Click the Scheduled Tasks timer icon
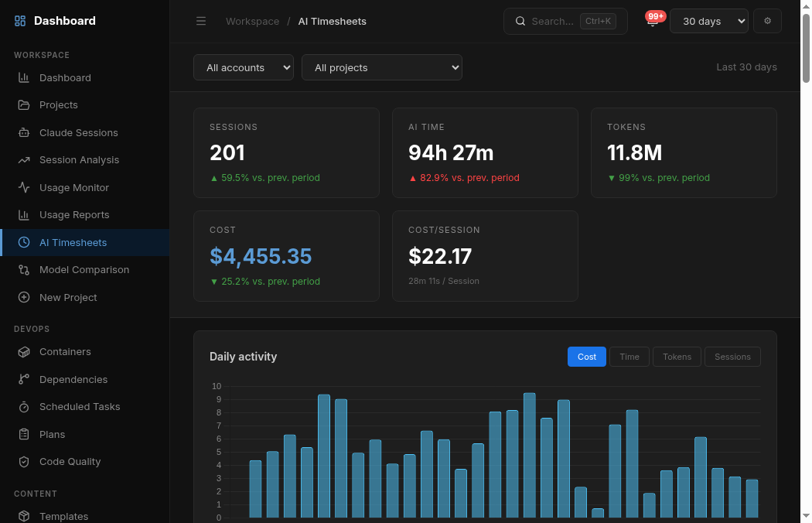 [24, 407]
